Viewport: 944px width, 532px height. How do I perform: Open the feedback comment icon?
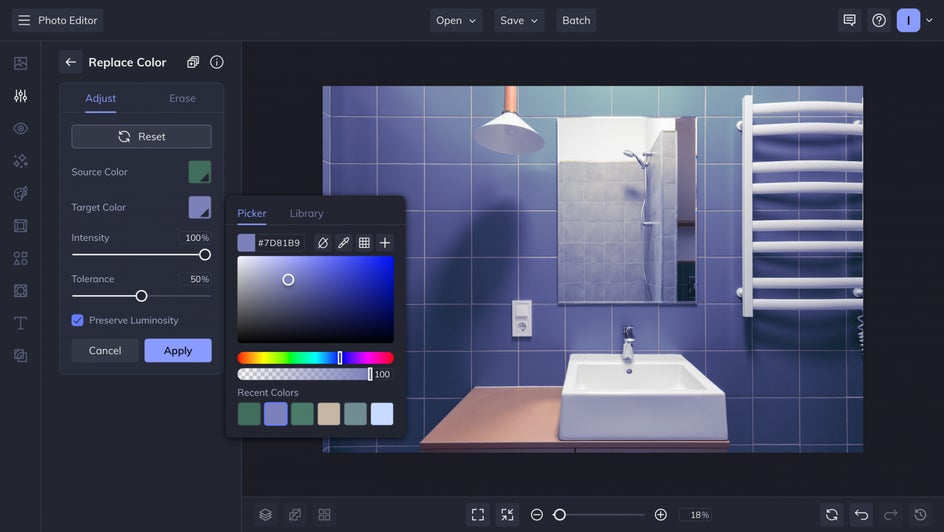[x=849, y=20]
